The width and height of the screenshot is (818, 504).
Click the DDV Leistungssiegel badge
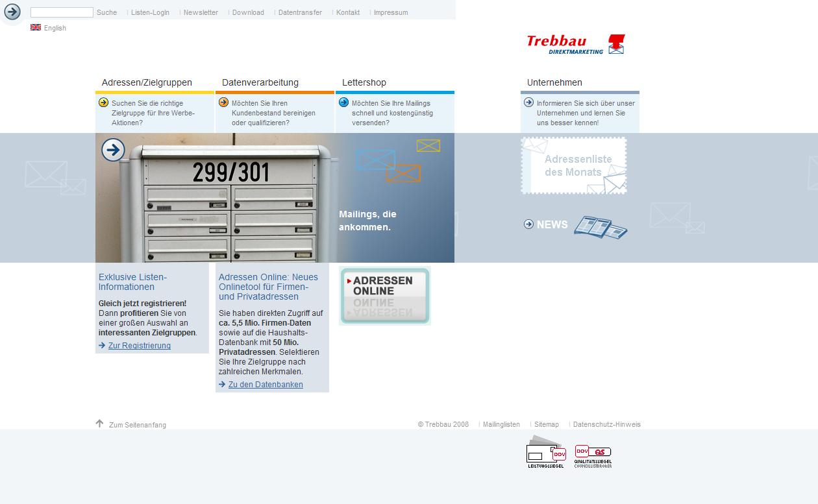coord(545,453)
